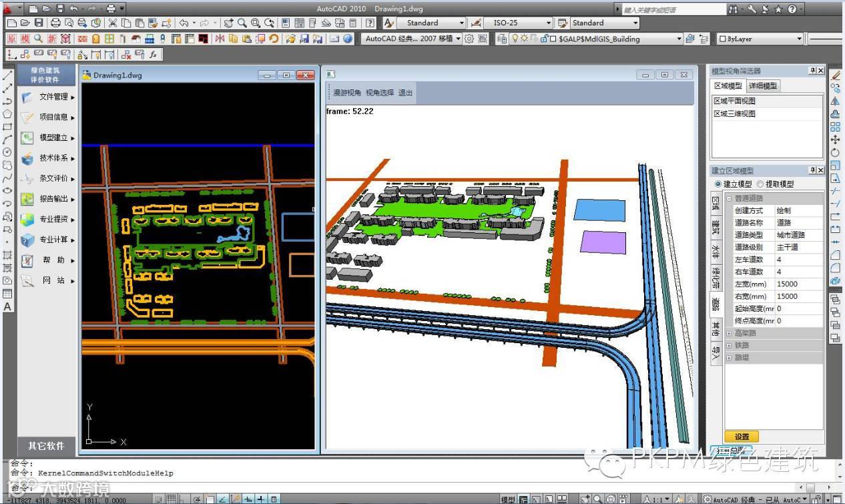
Task: Click the keyword search input box
Action: (673, 10)
